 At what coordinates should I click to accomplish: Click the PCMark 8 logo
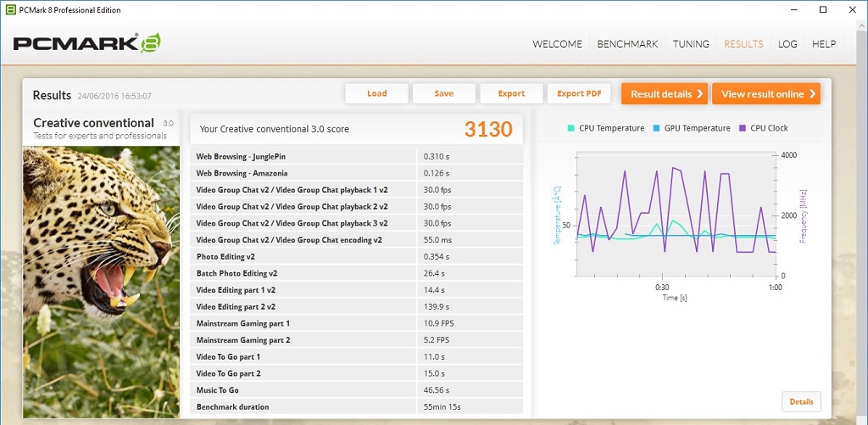(x=86, y=43)
